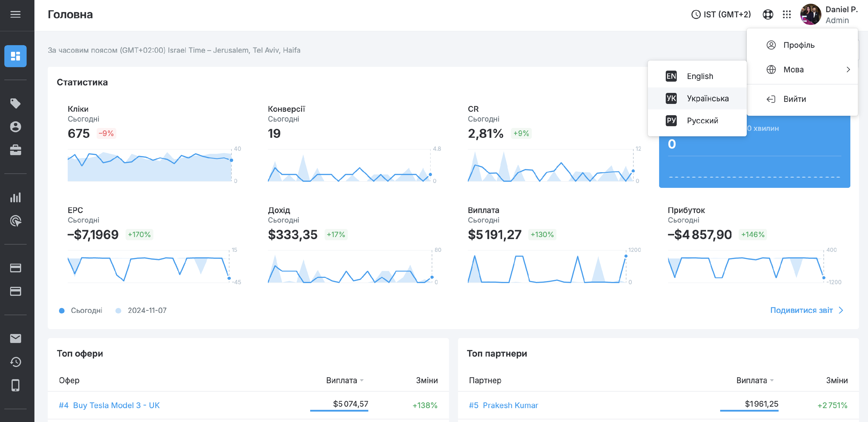Open the history clock icon
This screenshot has height=422, width=868.
pyautogui.click(x=16, y=362)
